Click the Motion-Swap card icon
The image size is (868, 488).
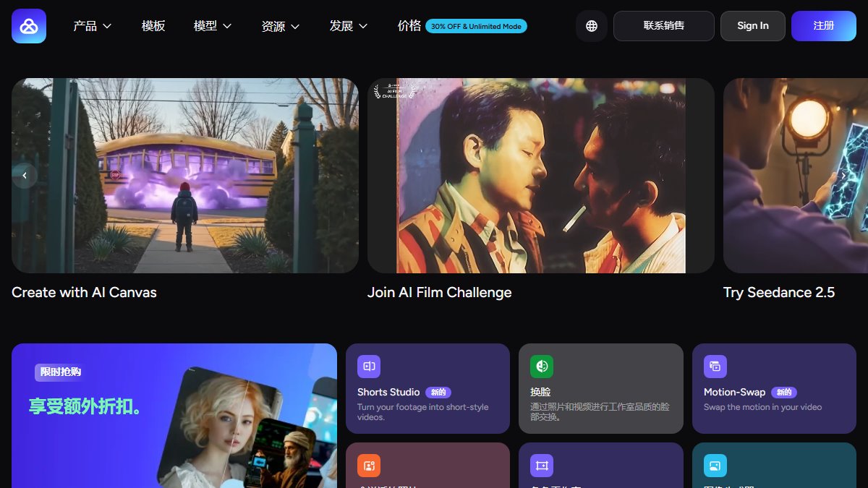point(715,367)
